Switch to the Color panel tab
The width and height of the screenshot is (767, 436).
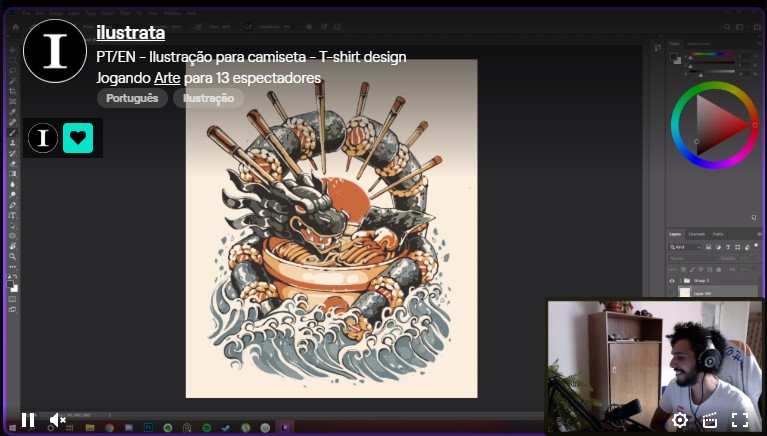675,44
